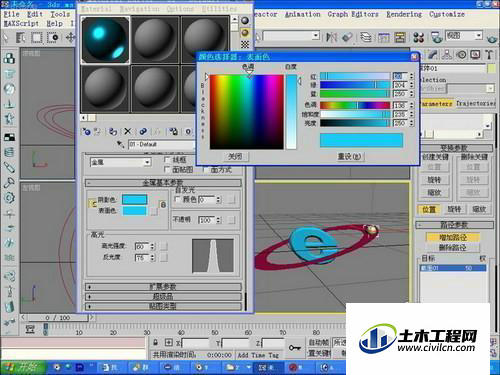The image size is (500, 375).
Task: Click the selection lock icon near coordinates
Action: [x=155, y=342]
